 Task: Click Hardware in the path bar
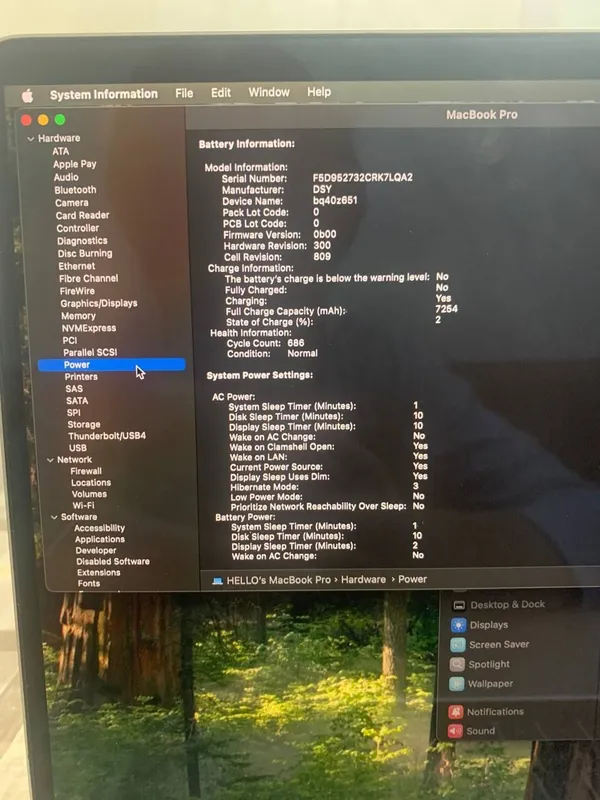(x=363, y=580)
